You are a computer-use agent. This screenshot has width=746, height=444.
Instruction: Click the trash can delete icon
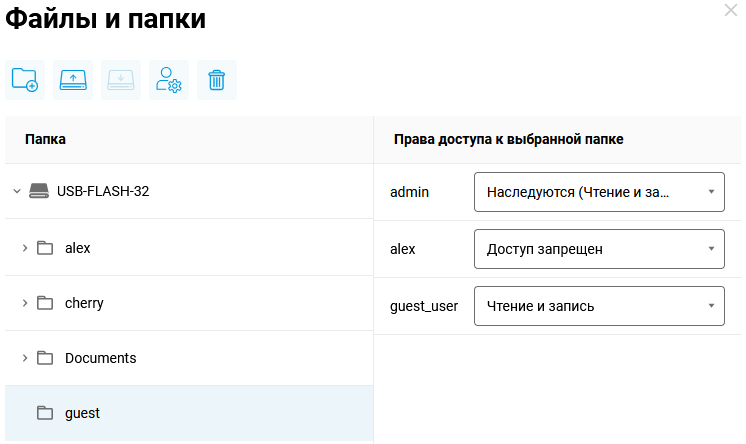[217, 80]
